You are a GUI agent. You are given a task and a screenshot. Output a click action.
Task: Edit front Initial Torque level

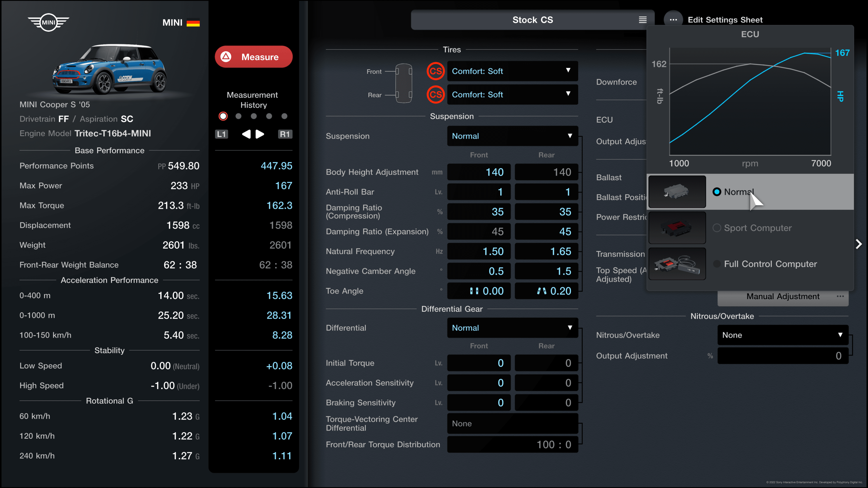coord(479,363)
